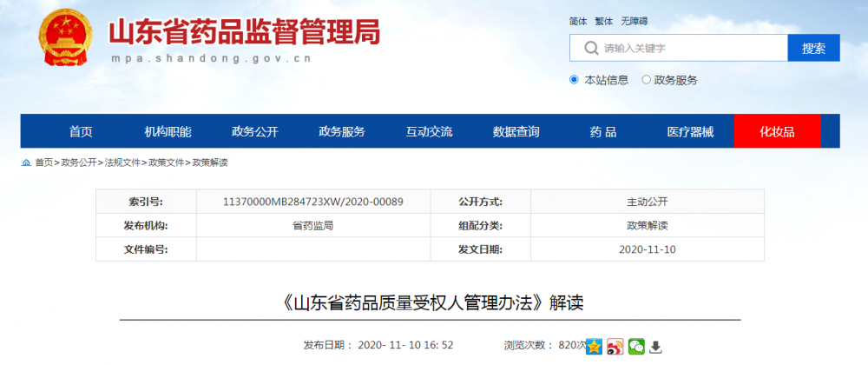
Task: Go to 互动交流 in navigation bar
Action: coord(429,132)
